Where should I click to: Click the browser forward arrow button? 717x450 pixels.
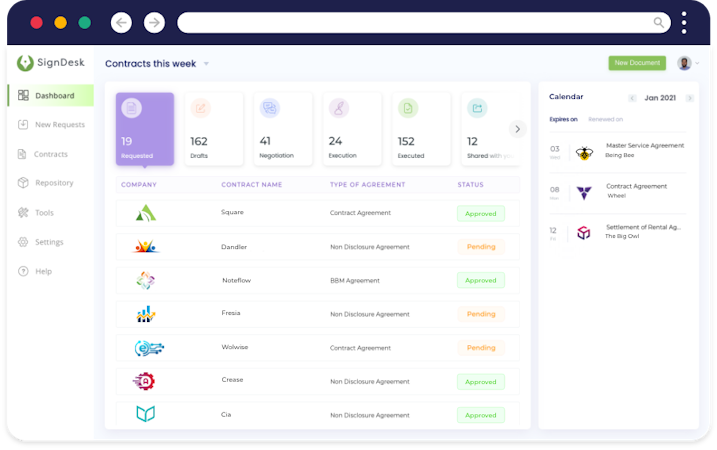[x=154, y=22]
